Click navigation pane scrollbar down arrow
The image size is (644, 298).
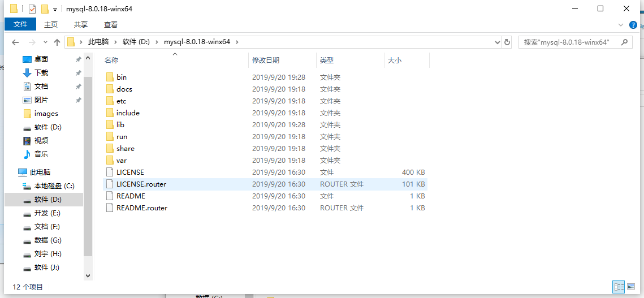tap(88, 276)
